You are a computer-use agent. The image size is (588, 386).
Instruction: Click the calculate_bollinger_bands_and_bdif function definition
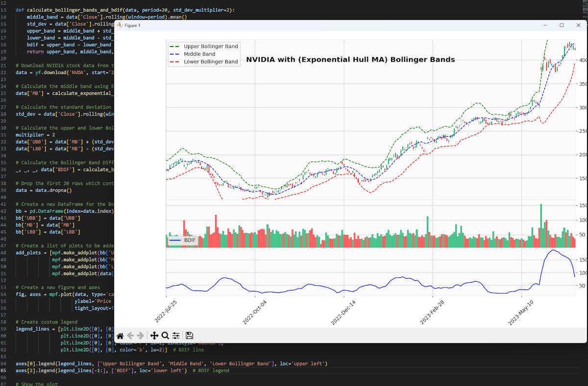coord(73,9)
